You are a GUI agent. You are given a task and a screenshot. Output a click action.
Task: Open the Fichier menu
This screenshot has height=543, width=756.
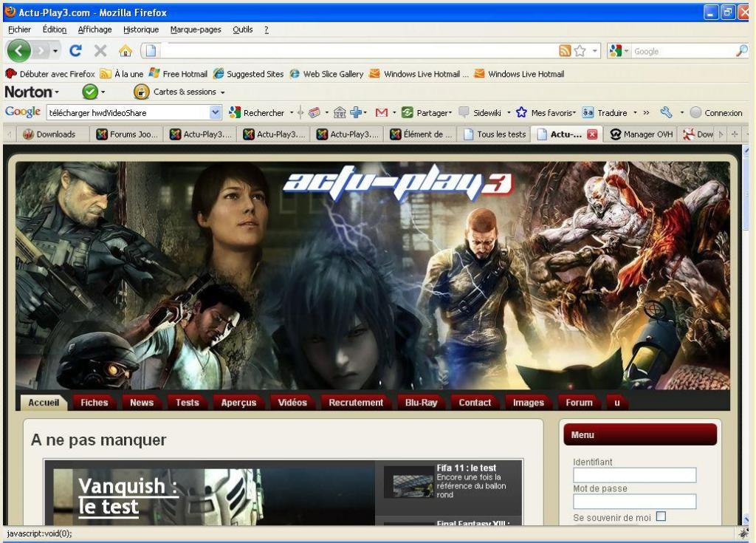(19, 30)
